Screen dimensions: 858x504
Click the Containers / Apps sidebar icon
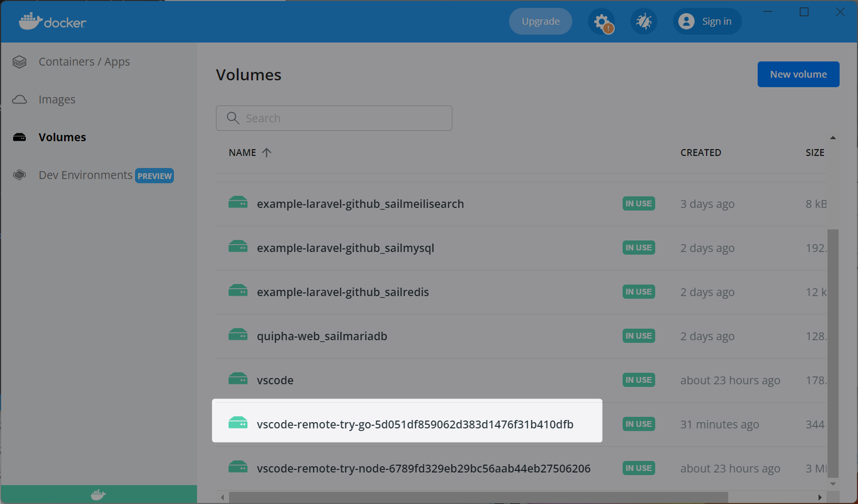pyautogui.click(x=19, y=62)
